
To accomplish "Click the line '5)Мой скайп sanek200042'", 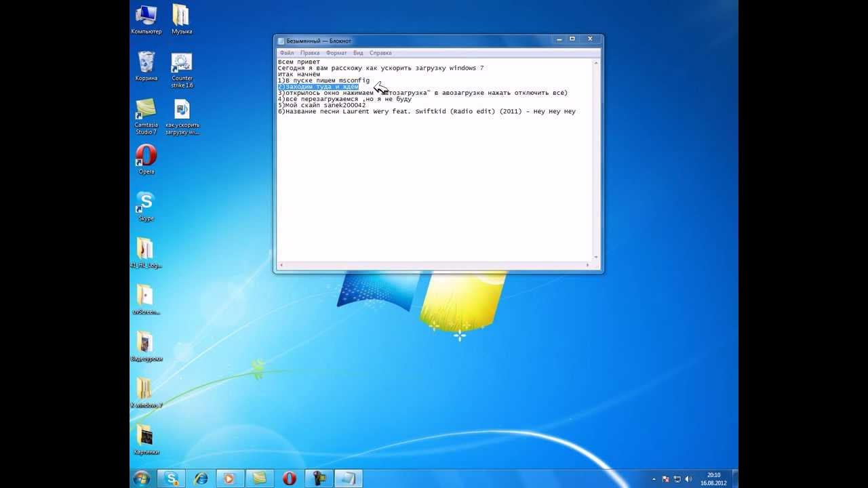I will tap(322, 105).
